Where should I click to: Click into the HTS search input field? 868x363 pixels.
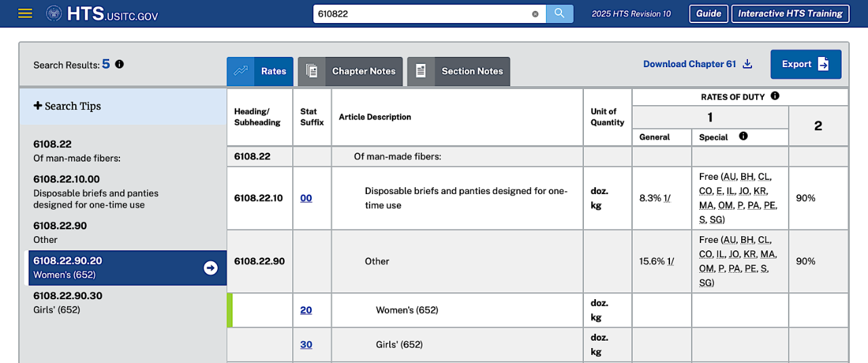tap(420, 14)
